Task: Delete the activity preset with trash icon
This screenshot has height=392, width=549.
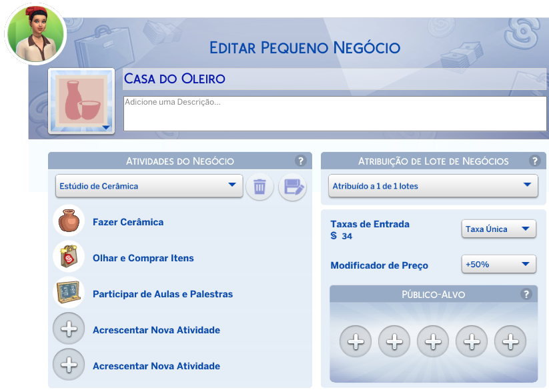Action: 259,187
